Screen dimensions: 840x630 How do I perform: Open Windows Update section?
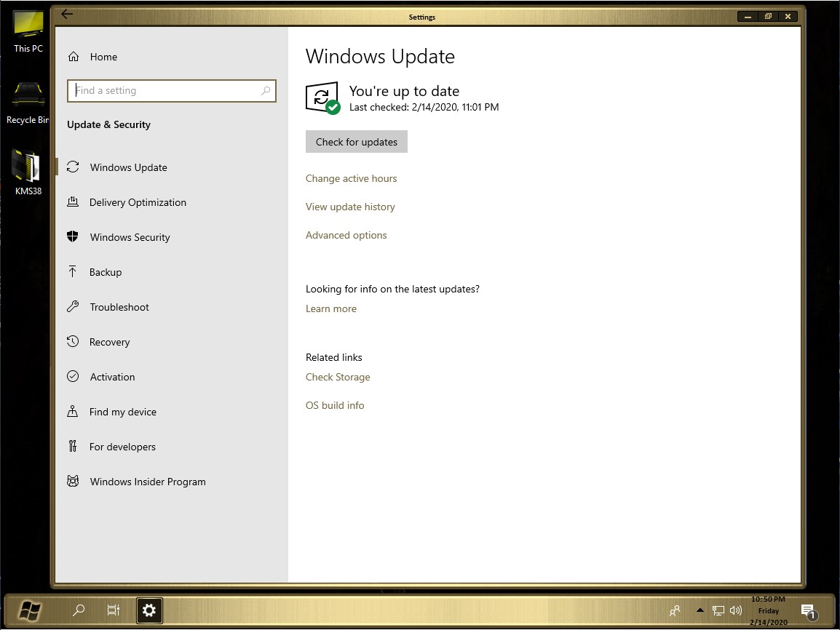[x=172, y=167]
